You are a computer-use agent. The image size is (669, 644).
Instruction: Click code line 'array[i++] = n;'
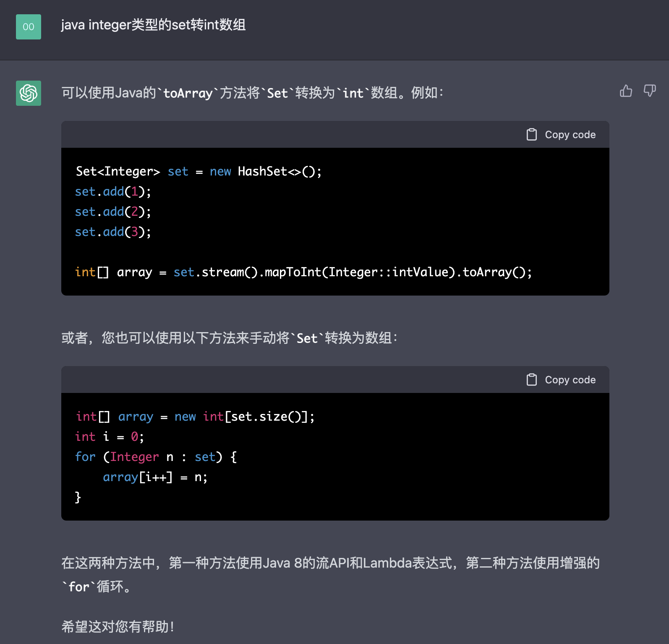click(155, 477)
